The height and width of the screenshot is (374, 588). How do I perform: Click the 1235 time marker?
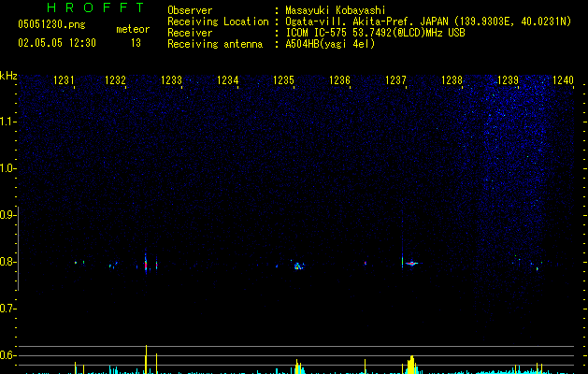point(283,80)
